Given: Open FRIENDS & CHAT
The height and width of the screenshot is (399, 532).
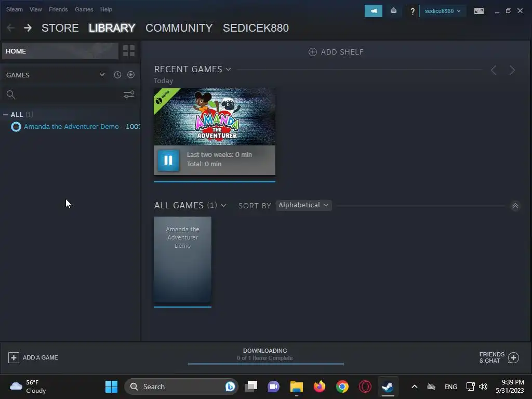Looking at the screenshot, I should point(499,357).
